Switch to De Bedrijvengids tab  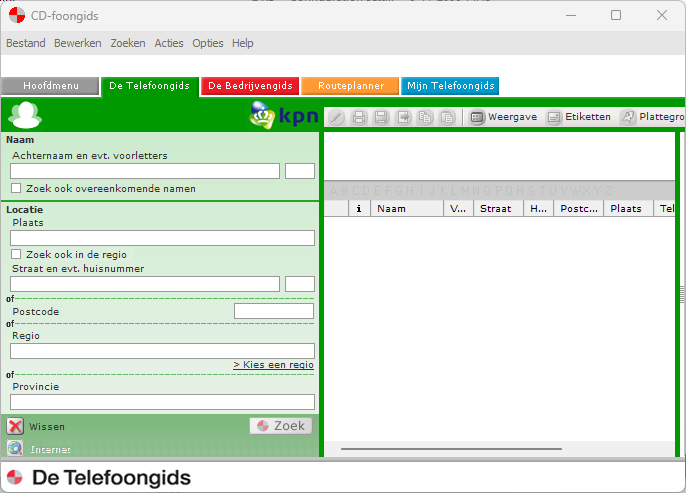(250, 86)
